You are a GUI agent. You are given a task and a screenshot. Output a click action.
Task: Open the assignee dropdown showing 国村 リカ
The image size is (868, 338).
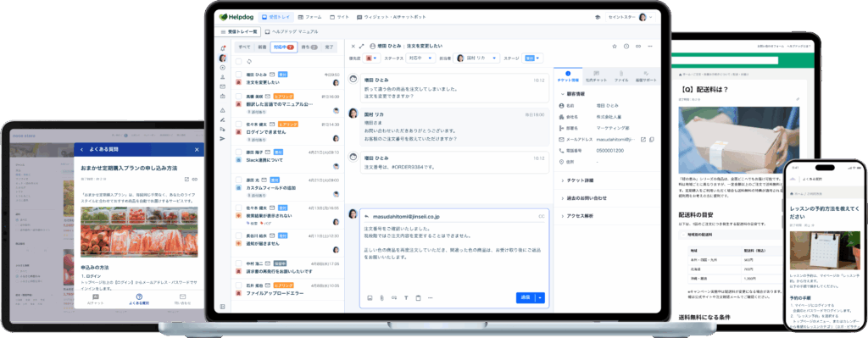[x=477, y=58]
